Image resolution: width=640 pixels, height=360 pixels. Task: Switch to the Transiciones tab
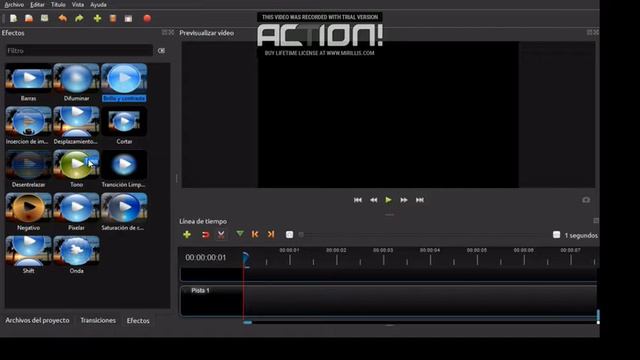point(98,320)
